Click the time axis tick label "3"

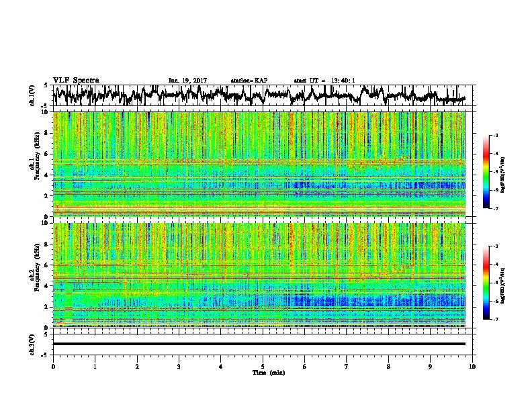[x=179, y=366]
